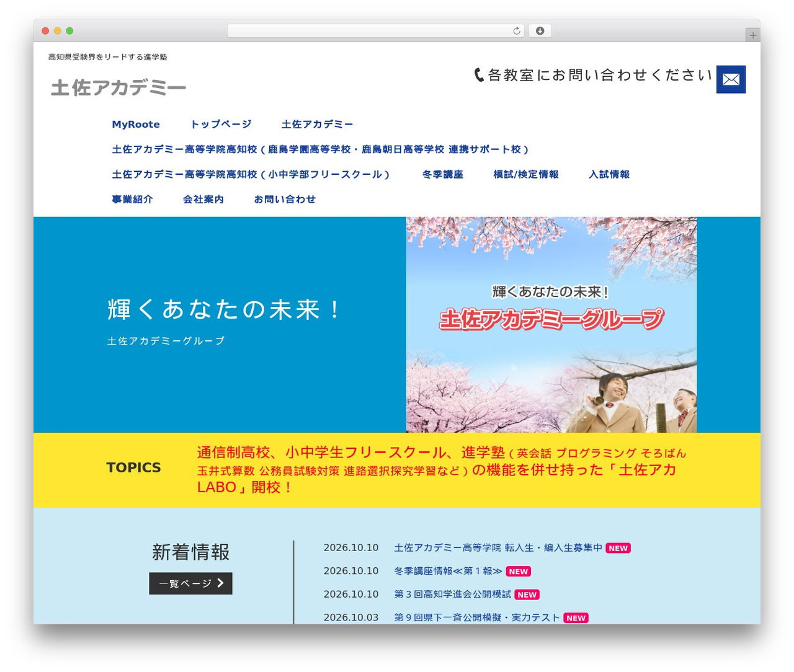
Task: Click the 新着情報 heading
Action: [x=190, y=552]
